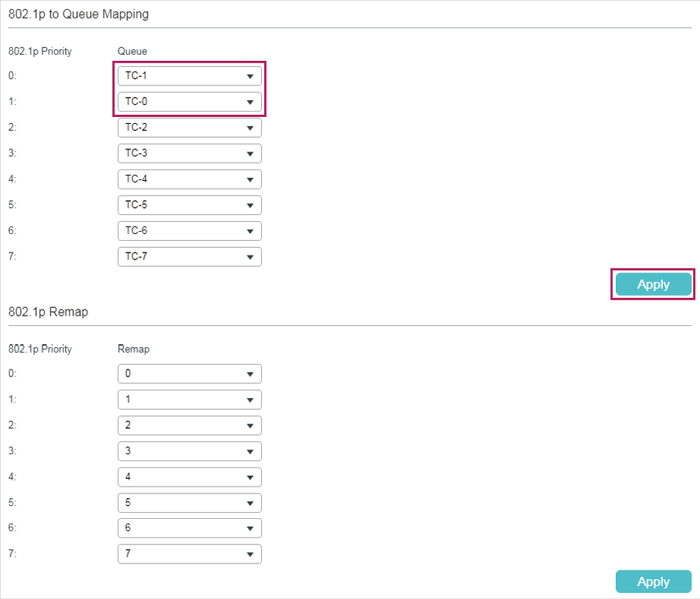The height and width of the screenshot is (599, 700).
Task: Open the TC-7 queue dropdown
Action: tap(189, 256)
